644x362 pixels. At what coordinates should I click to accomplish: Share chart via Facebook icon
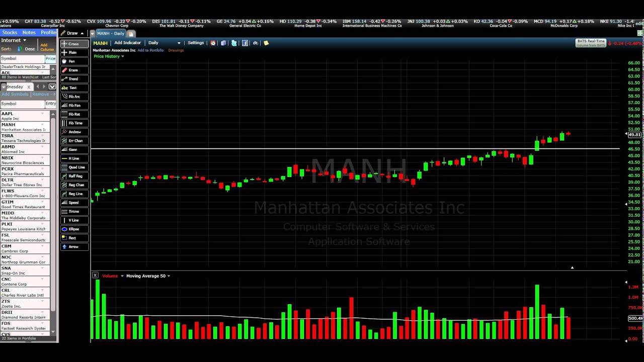click(245, 43)
